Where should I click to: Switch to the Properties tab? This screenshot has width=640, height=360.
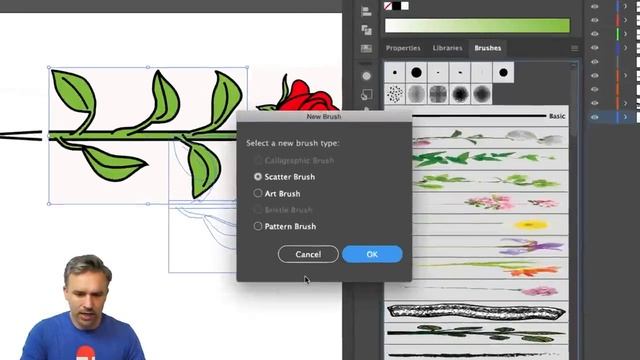coord(403,48)
